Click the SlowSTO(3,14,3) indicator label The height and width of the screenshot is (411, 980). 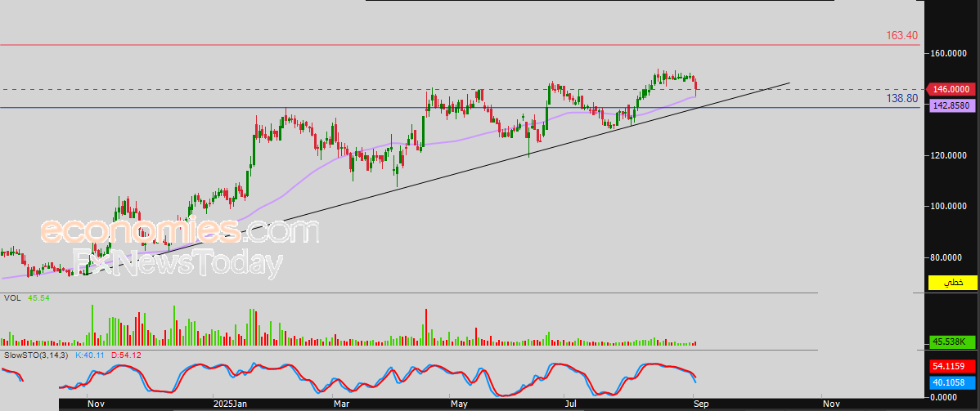pos(37,355)
